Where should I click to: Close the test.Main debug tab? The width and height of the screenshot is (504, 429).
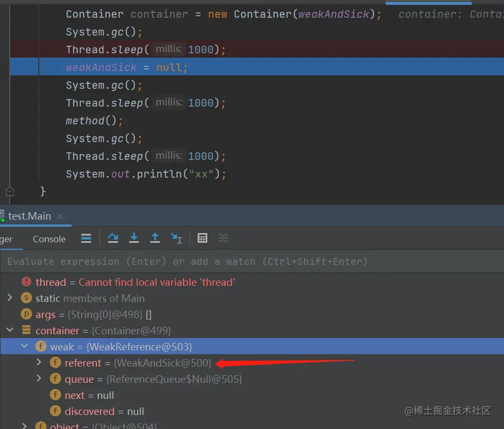point(59,216)
